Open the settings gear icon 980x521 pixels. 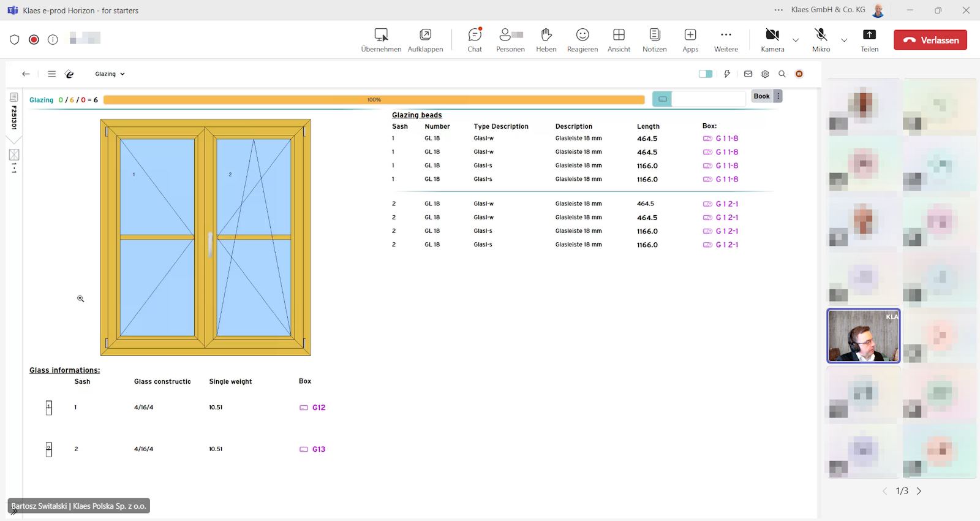point(765,74)
